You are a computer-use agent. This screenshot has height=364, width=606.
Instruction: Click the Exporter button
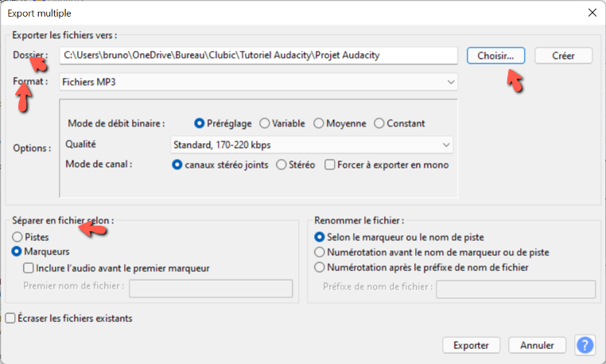click(471, 345)
